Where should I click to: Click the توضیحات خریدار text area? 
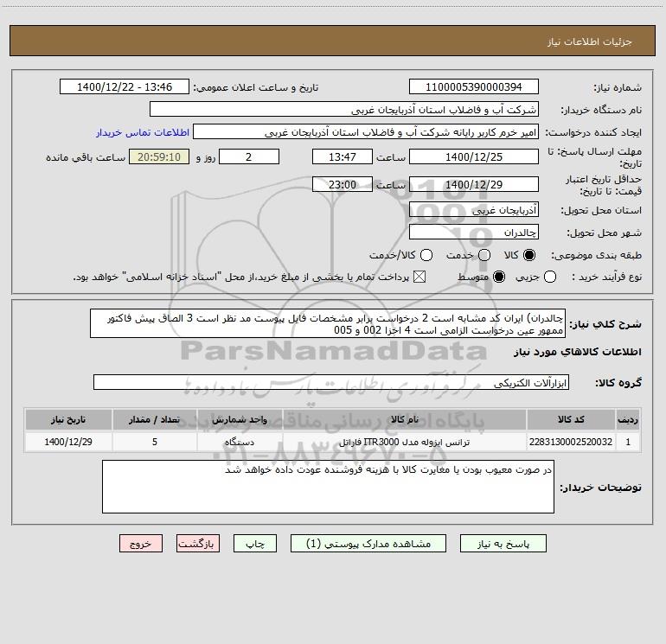(329, 487)
